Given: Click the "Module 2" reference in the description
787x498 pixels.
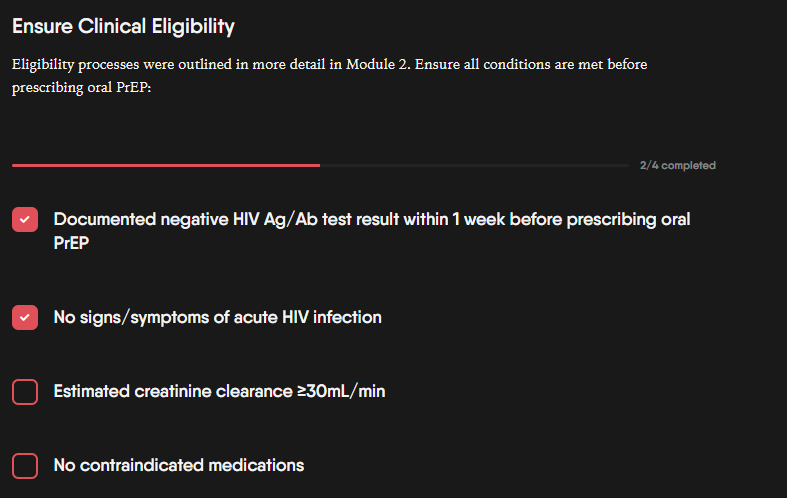Looking at the screenshot, I should pos(379,65).
